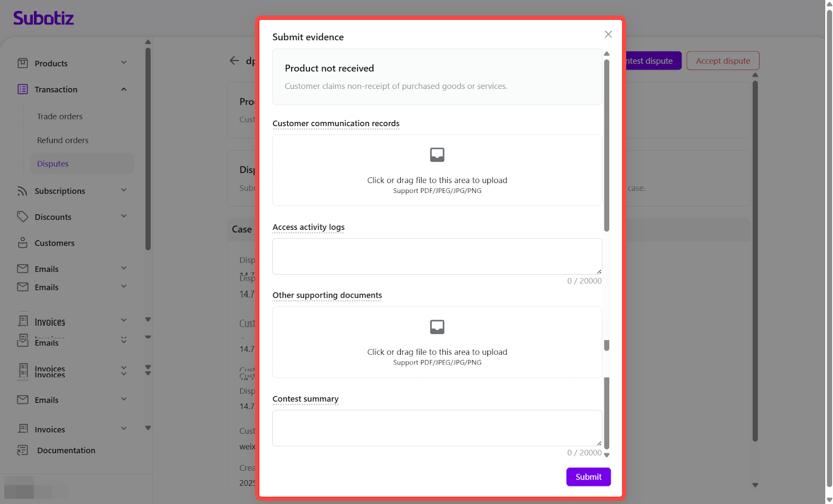Image resolution: width=833 pixels, height=504 pixels.
Task: Click the Transaction list icon
Action: pos(22,89)
